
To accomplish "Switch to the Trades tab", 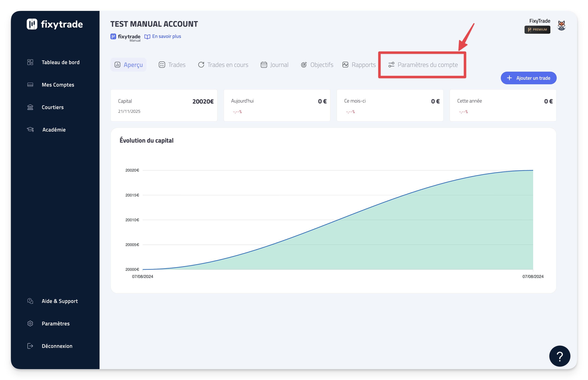I will point(172,65).
